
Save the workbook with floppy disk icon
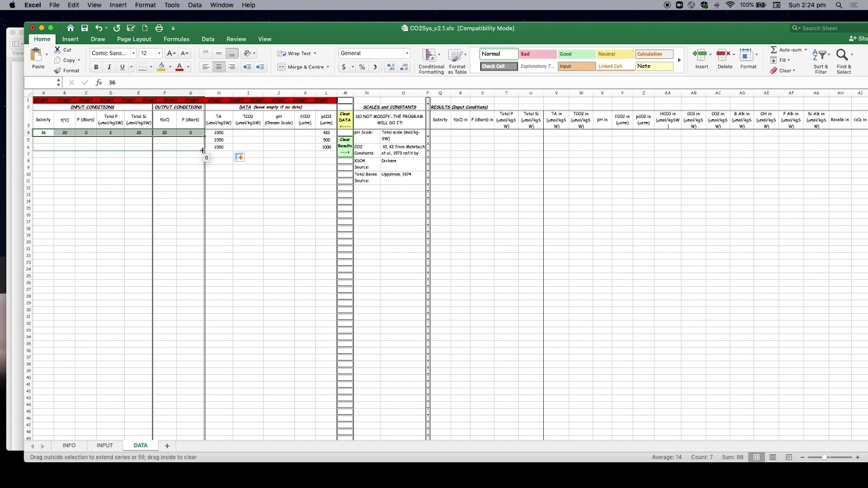pos(85,28)
